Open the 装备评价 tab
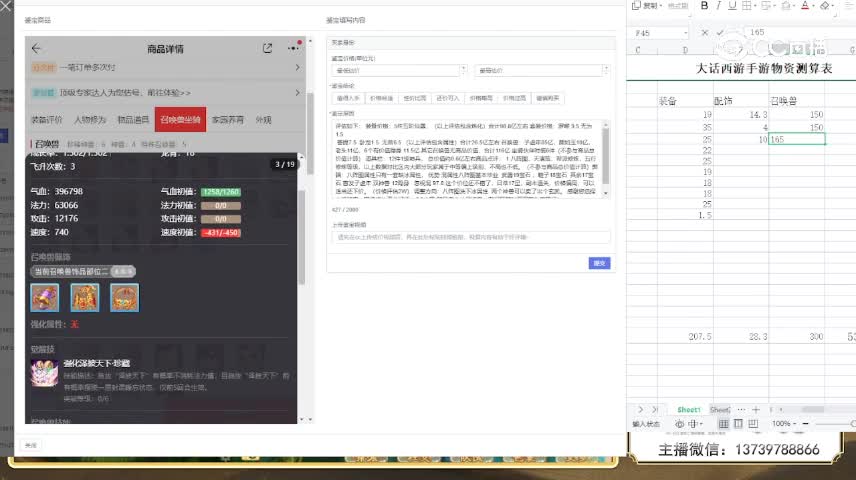 coord(46,120)
